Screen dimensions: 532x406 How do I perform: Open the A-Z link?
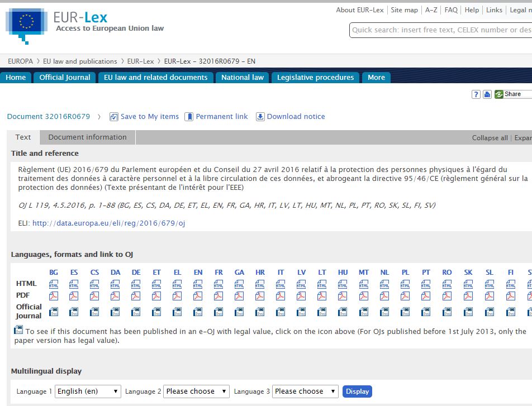431,10
